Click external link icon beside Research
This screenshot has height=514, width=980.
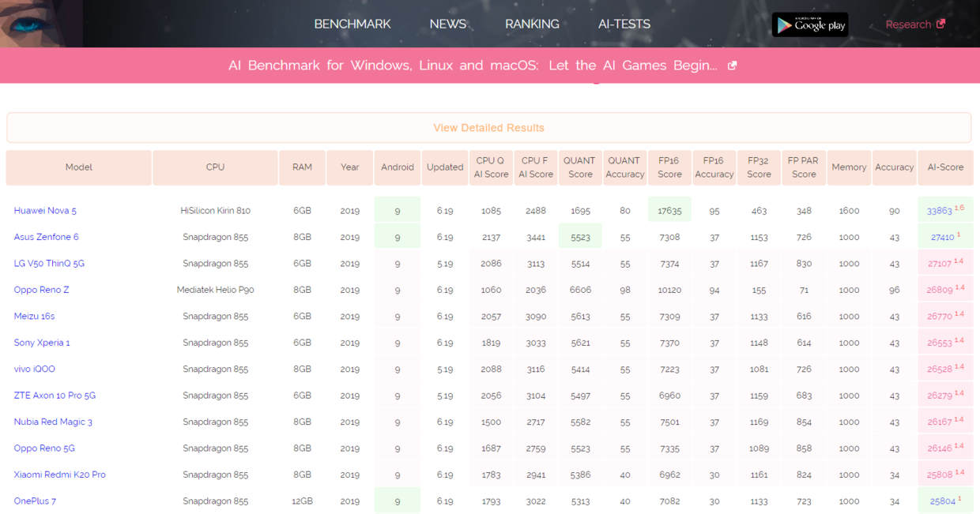940,24
